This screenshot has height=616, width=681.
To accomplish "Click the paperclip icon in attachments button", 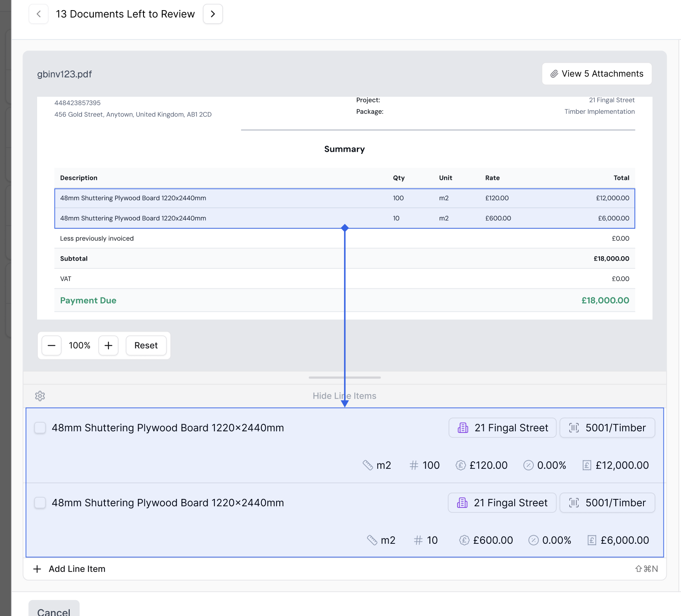I will click(x=554, y=74).
